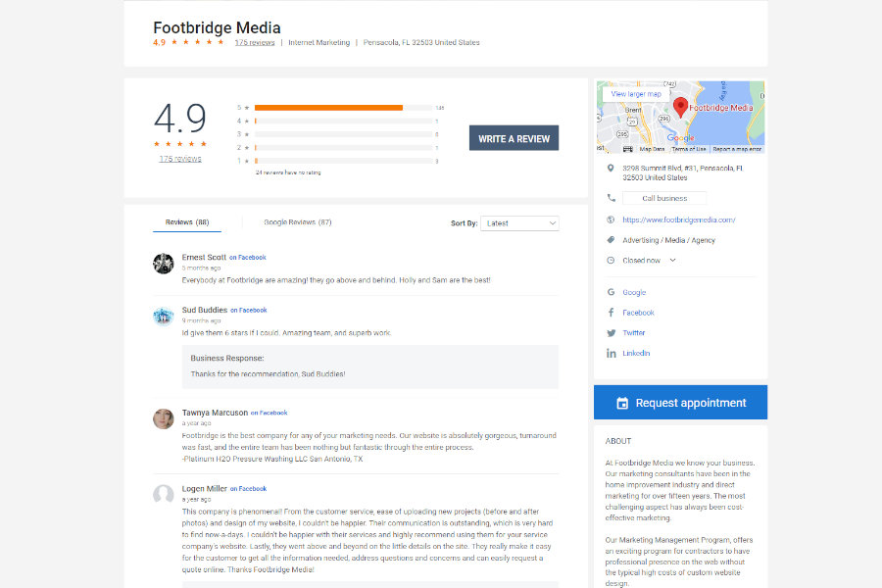Click View larger map link
Viewport: 882px width, 588px height.
pyautogui.click(x=636, y=94)
